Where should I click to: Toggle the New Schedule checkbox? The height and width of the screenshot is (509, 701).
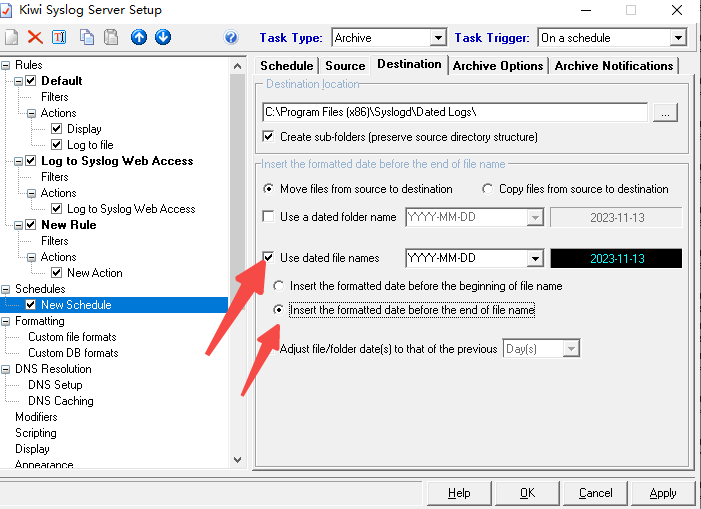coord(30,305)
